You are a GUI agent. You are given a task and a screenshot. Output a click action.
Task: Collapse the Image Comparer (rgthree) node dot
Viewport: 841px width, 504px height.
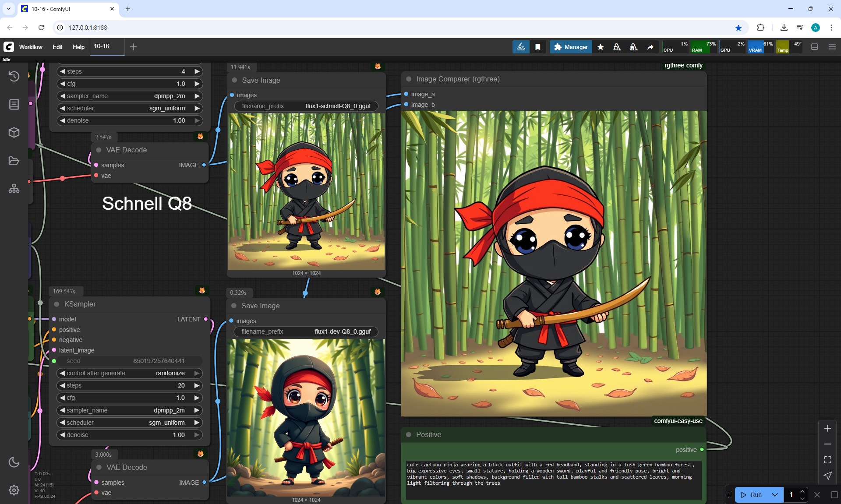tap(409, 79)
